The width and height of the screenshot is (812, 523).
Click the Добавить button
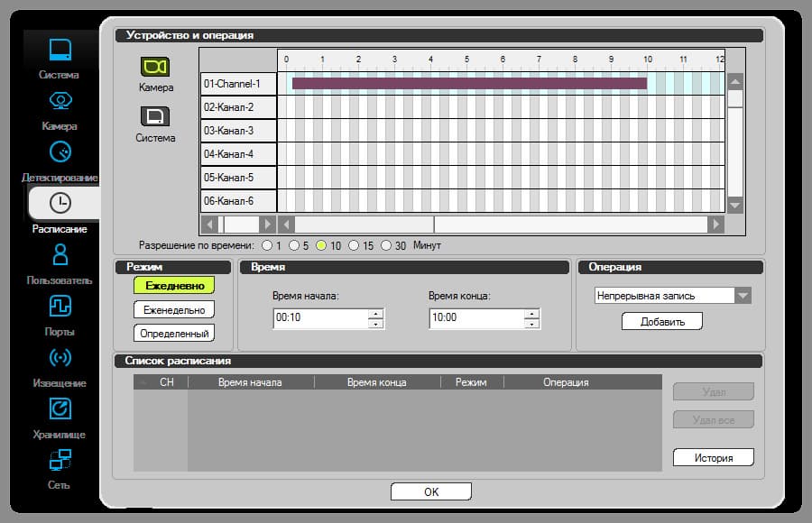[x=662, y=322]
